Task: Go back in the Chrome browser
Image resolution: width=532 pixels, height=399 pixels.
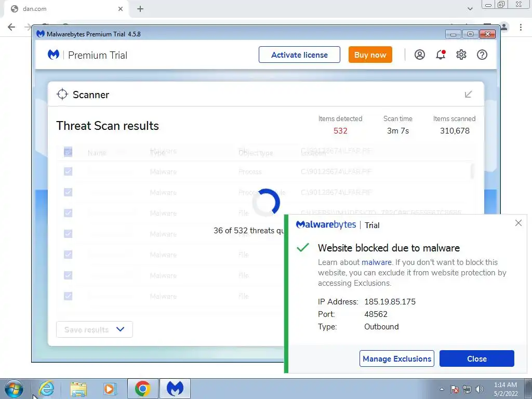Action: [x=11, y=27]
